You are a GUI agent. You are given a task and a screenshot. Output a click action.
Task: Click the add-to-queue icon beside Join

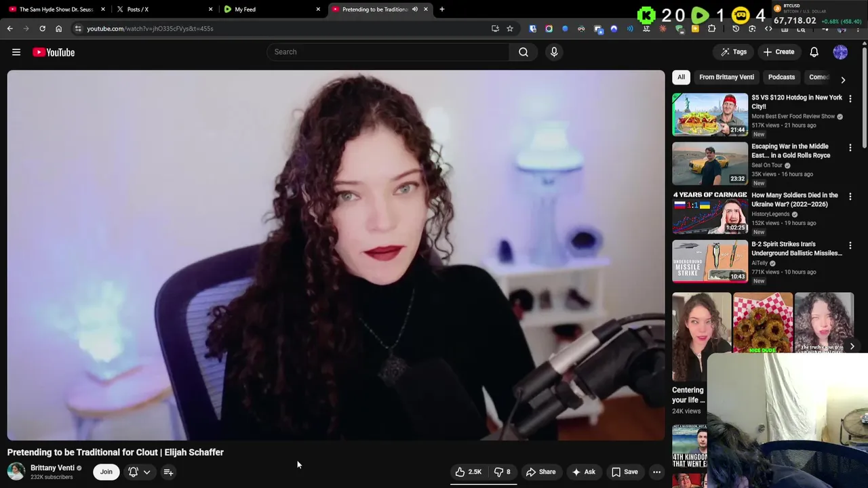(168, 472)
